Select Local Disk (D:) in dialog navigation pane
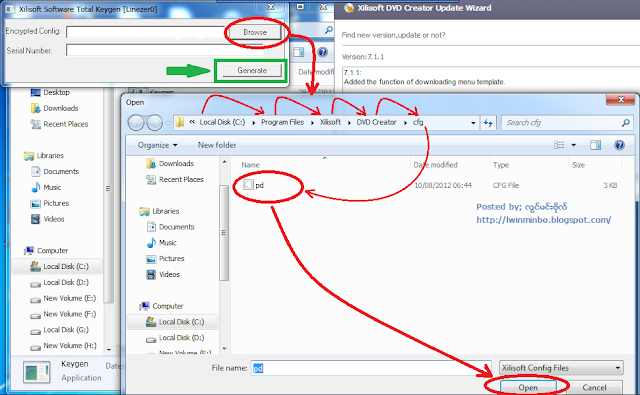640x395 pixels. [175, 338]
